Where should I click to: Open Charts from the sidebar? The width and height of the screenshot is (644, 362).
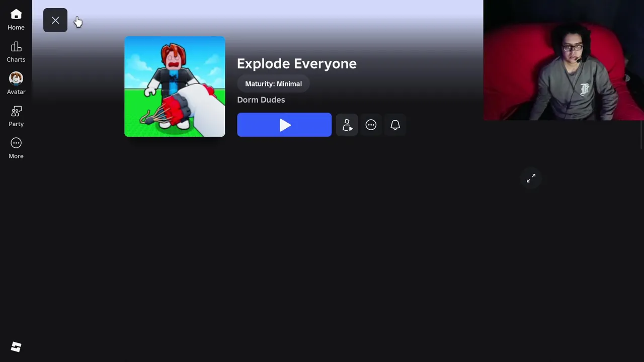click(x=16, y=52)
